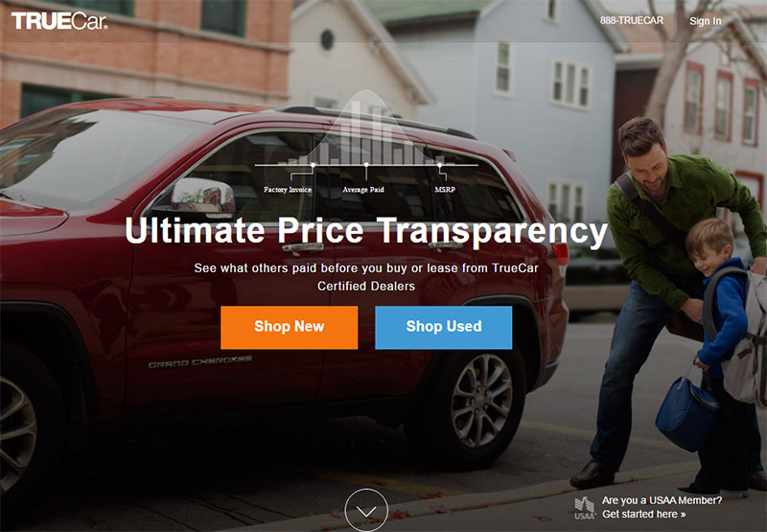Click the TrueCar logo

[58, 21]
